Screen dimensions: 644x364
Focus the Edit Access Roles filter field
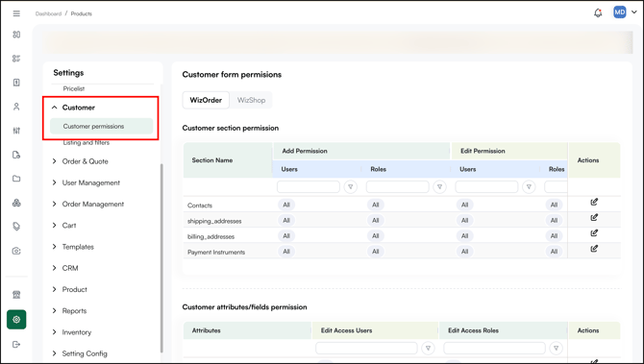494,348
